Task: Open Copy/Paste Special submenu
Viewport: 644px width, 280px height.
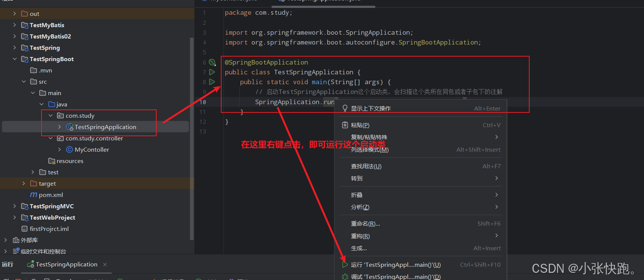Action: click(x=421, y=137)
